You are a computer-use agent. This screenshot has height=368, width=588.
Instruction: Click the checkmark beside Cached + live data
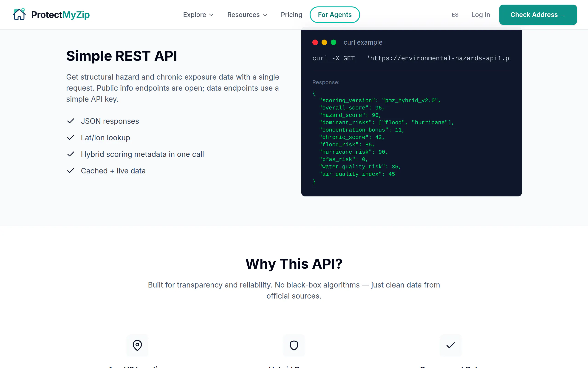coord(71,171)
